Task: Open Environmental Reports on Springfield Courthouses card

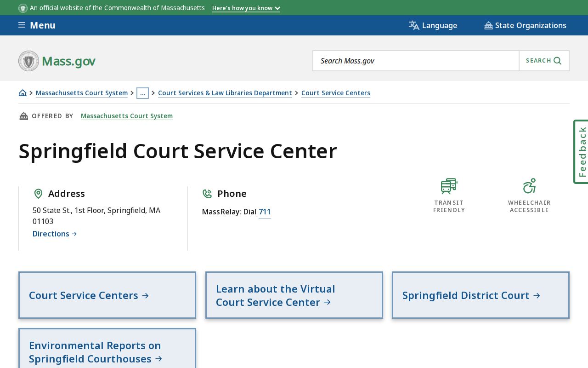Action: 107,348
